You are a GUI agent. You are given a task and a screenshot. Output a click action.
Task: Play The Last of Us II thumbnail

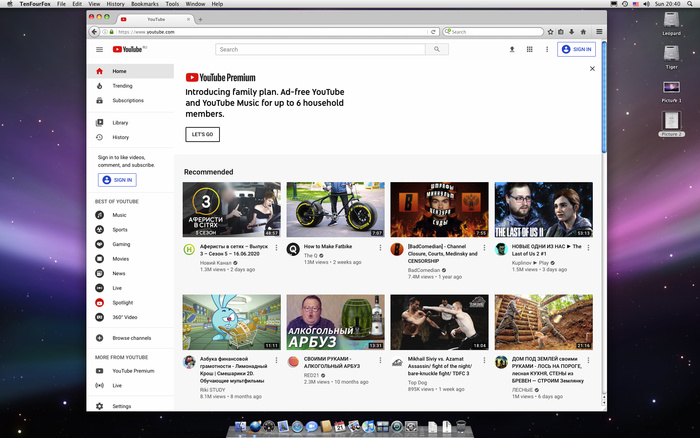(x=544, y=209)
